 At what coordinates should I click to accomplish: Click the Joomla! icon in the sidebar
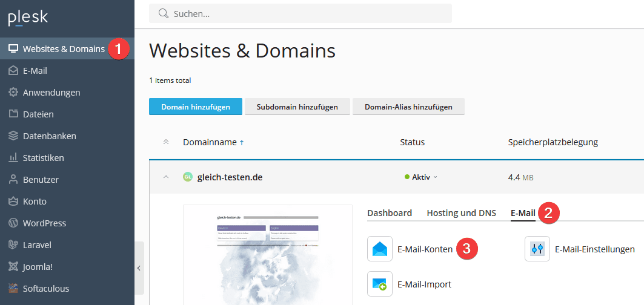click(13, 267)
